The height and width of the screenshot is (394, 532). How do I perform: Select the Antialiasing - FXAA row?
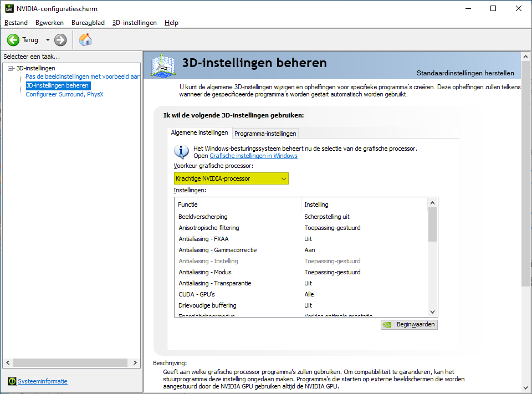301,239
